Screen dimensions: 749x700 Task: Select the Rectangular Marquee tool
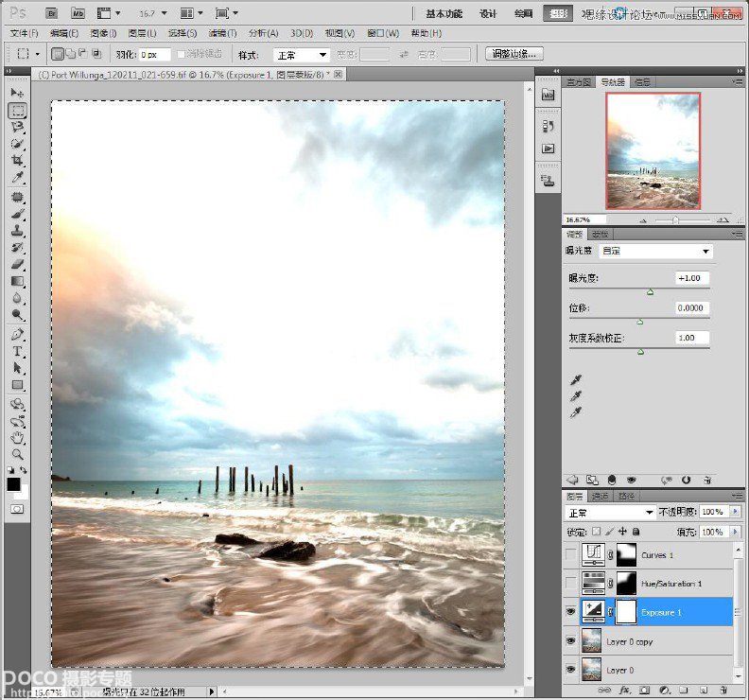click(x=17, y=110)
